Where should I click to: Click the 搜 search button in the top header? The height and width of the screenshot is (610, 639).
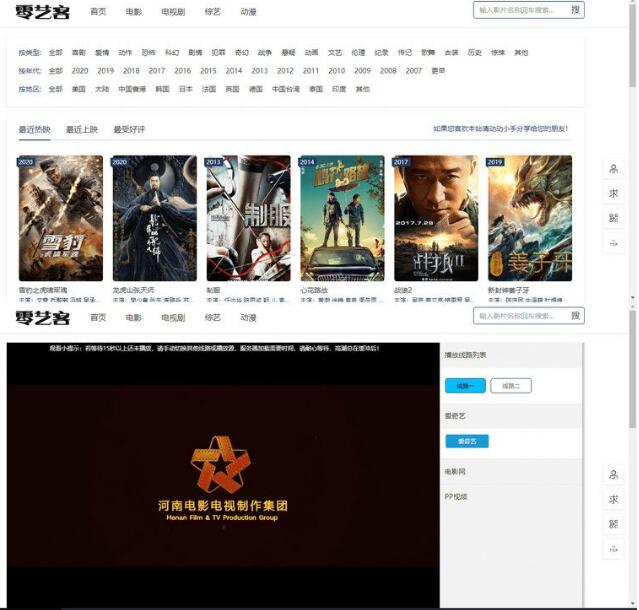coord(575,10)
